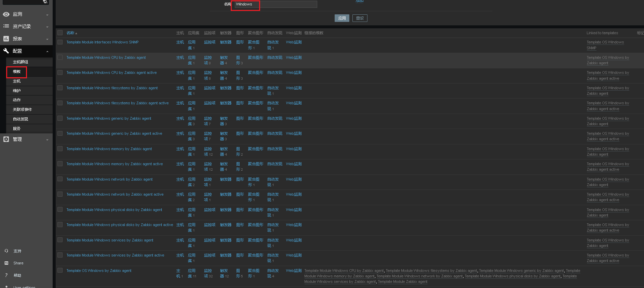Screen dimensions: 644x288
Task: Open 模板 in the configuration submenu
Action: tap(17, 71)
